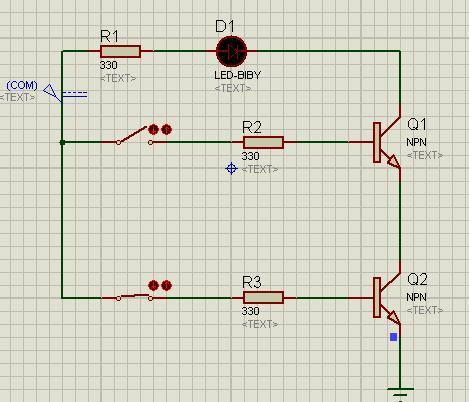The width and height of the screenshot is (469, 402).
Task: Select the ground symbol below Q2
Action: point(400,394)
